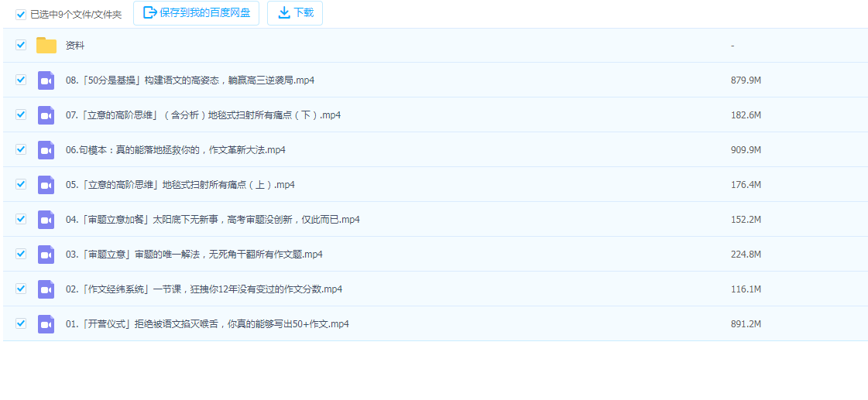
Task: Open file 03.「审题立意」审题的唯一解法.mp4
Action: 194,255
